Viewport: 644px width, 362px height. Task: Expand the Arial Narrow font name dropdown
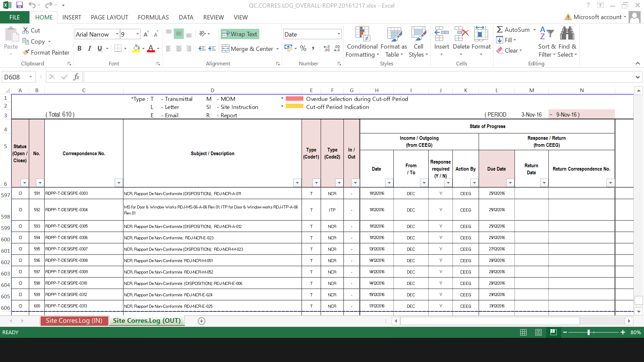(117, 34)
